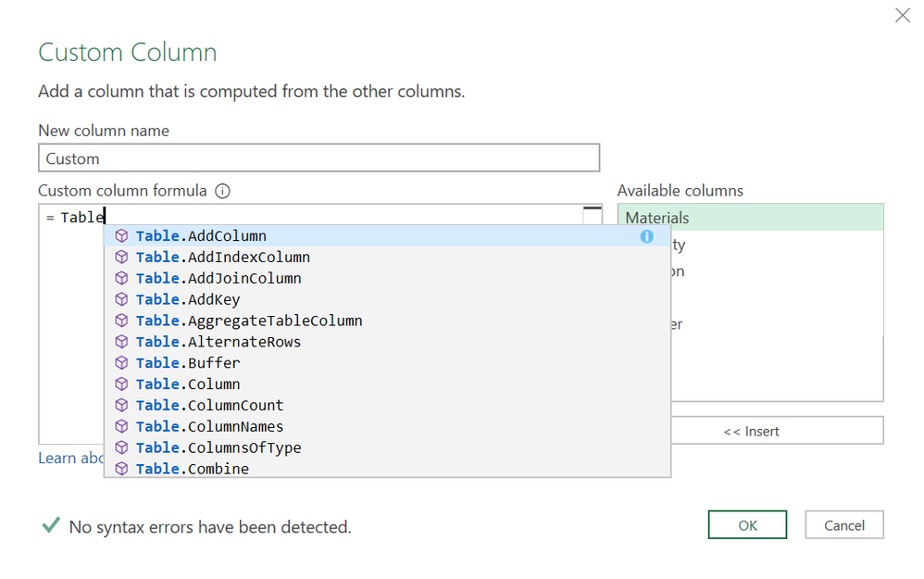Confirm with the OK button

click(x=747, y=524)
